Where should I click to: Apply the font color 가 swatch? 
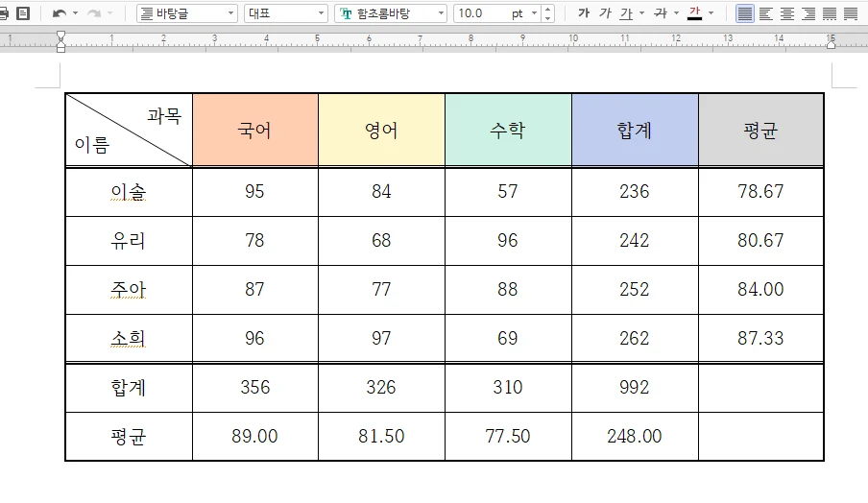click(x=695, y=13)
